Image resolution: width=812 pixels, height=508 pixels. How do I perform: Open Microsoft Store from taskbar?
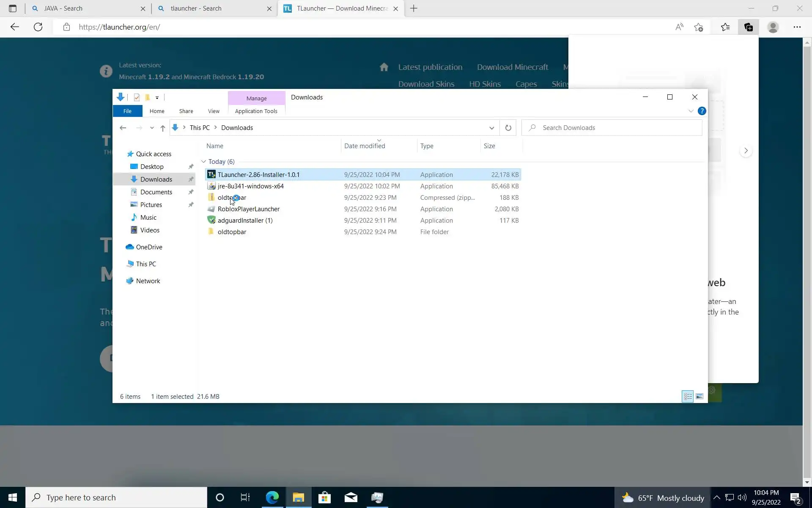point(324,497)
